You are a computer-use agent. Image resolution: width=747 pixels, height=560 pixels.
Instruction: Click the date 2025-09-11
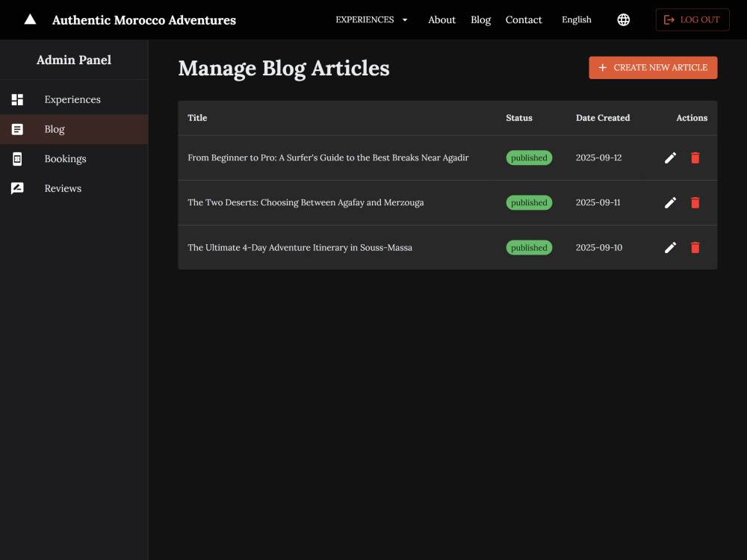pos(598,202)
